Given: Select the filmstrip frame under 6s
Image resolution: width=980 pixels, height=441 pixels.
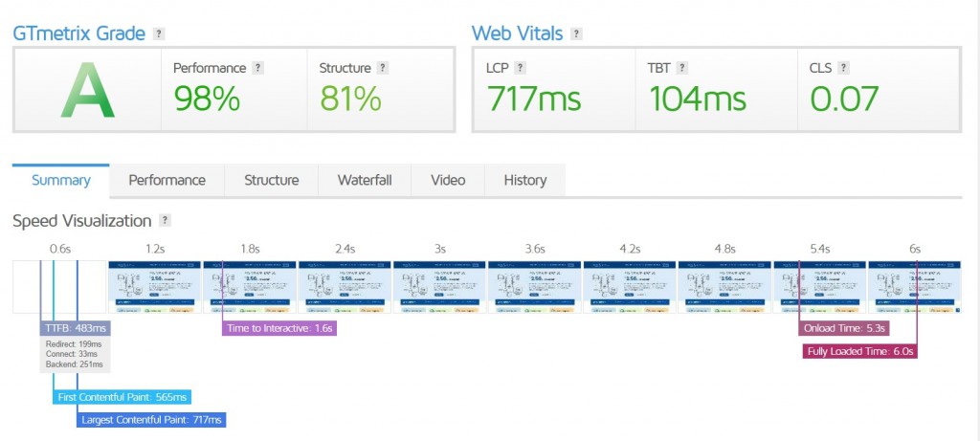Looking at the screenshot, I should (914, 287).
